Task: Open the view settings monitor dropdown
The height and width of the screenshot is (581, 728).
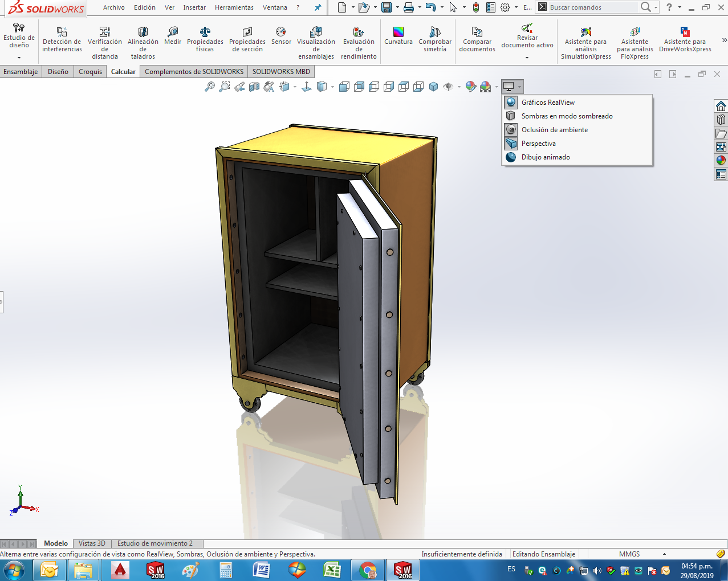Action: (x=512, y=87)
